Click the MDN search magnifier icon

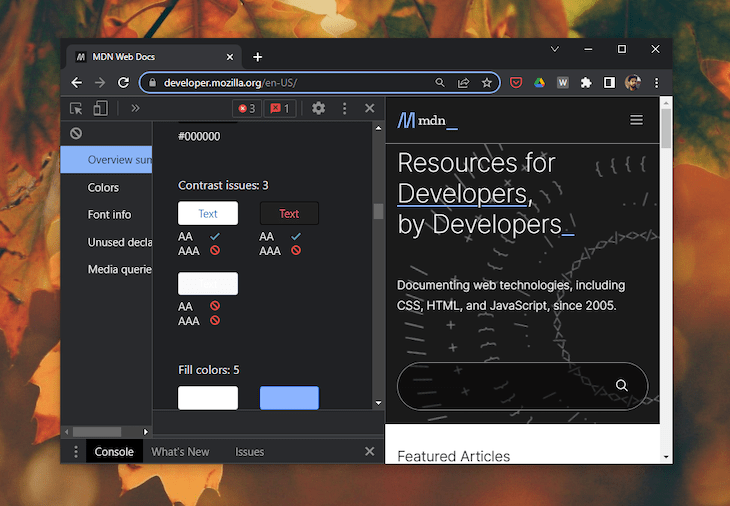point(622,386)
